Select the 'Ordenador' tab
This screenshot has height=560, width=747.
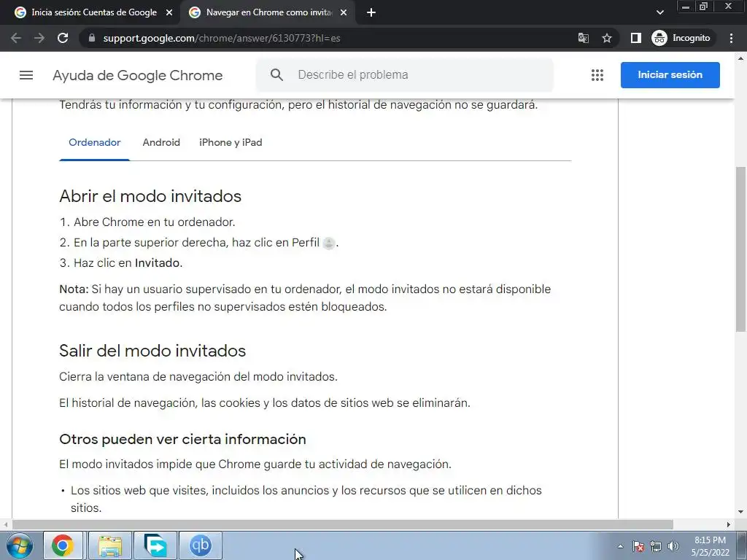[x=94, y=142]
